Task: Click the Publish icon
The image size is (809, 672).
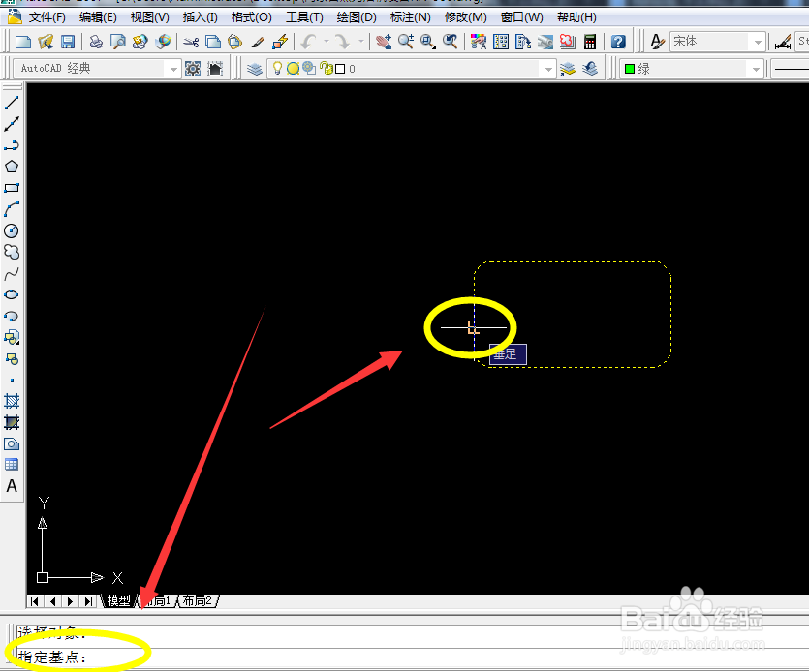Action: pyautogui.click(x=140, y=42)
